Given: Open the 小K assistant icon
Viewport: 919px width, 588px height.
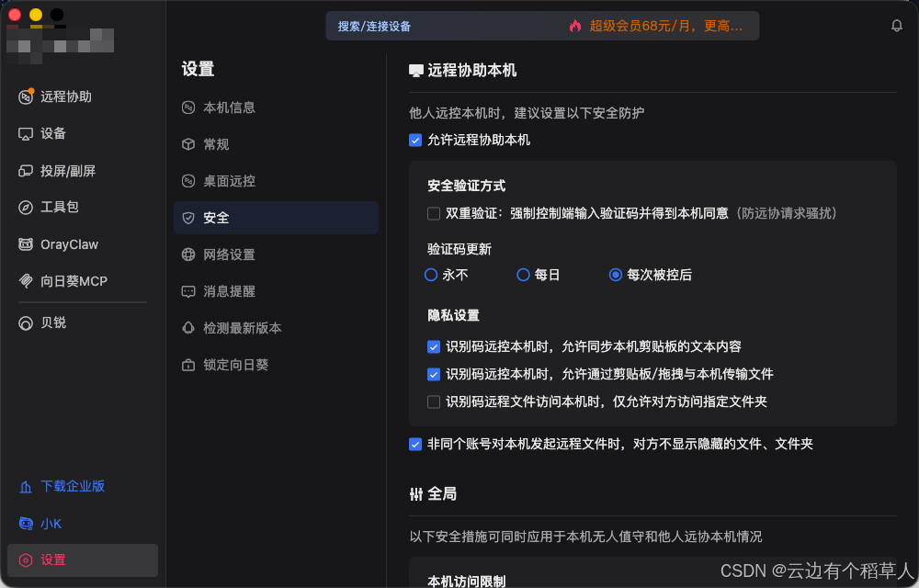Looking at the screenshot, I should coord(26,524).
